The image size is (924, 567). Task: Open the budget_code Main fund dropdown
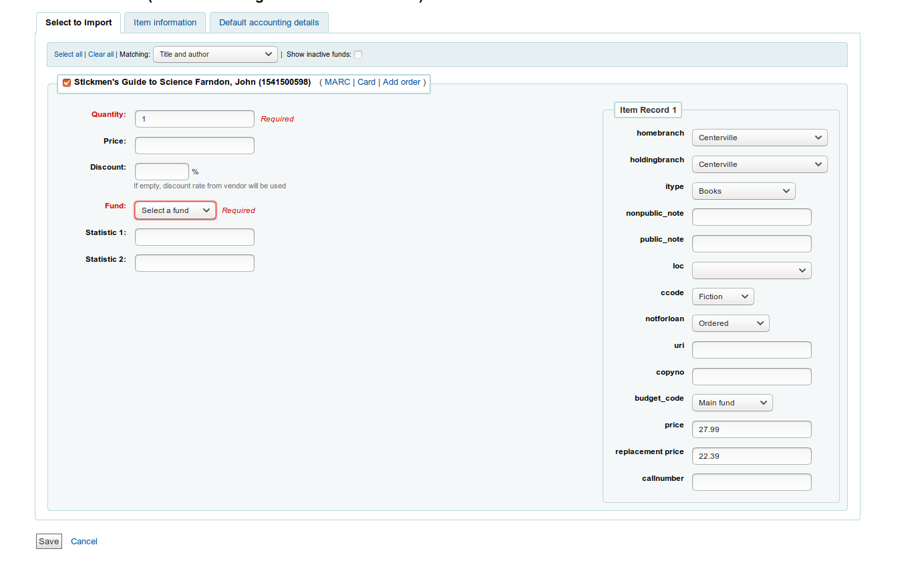732,403
